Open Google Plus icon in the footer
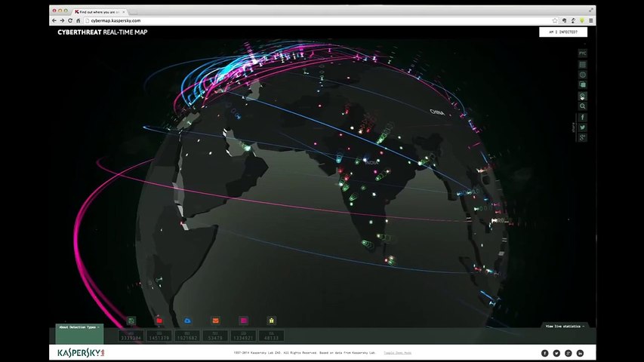The image size is (644, 362). coord(569,353)
